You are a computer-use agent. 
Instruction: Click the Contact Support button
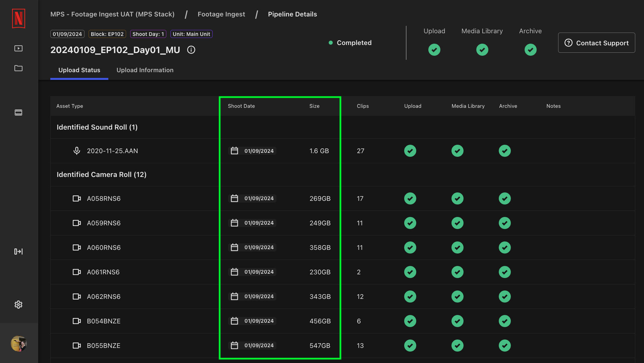[596, 43]
